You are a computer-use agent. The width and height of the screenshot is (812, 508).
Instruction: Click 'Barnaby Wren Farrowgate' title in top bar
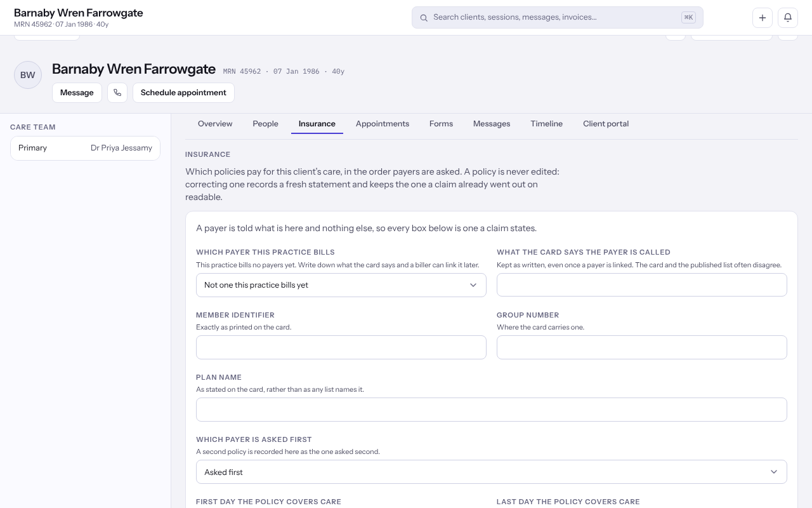[79, 13]
